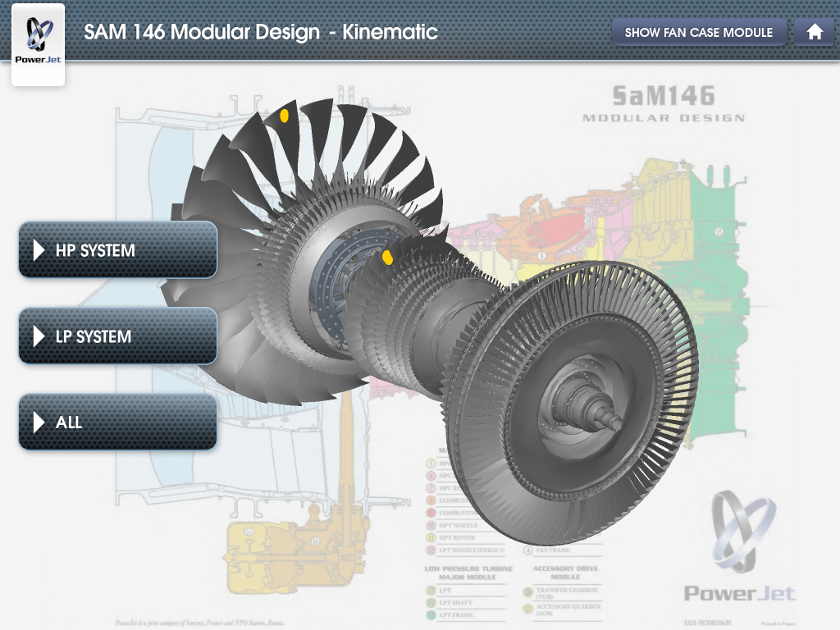This screenshot has width=840, height=630.
Task: Click the Home icon in the top-right corner
Action: coord(814,31)
